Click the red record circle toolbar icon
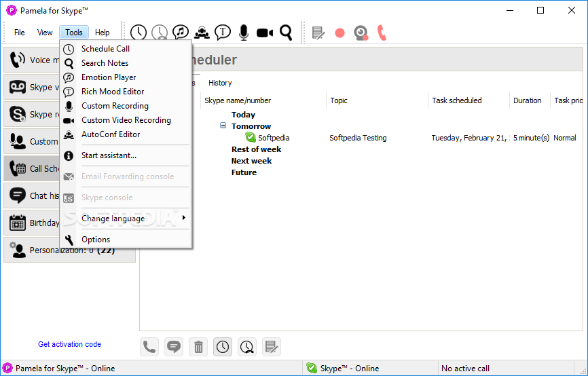Viewport: 588px width, 376px height. point(339,33)
